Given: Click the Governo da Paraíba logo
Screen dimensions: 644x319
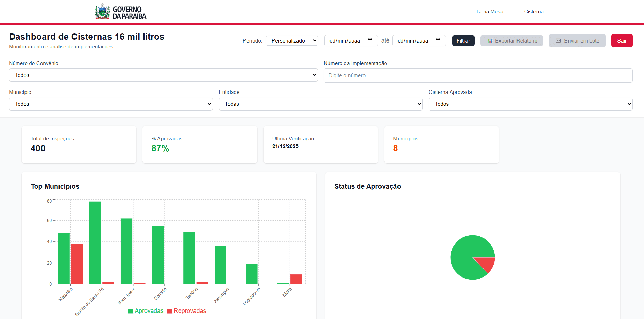Looking at the screenshot, I should [120, 12].
